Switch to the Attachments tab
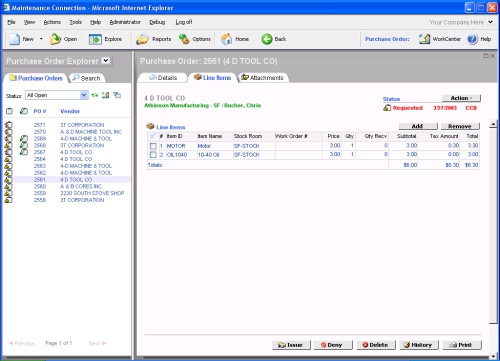The width and height of the screenshot is (500, 361). click(x=263, y=78)
